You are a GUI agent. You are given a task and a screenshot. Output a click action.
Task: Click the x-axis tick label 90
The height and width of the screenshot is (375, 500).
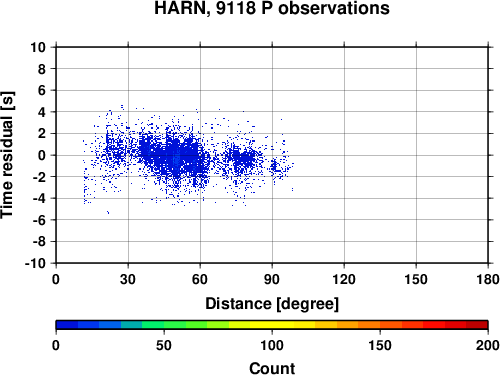272,279
